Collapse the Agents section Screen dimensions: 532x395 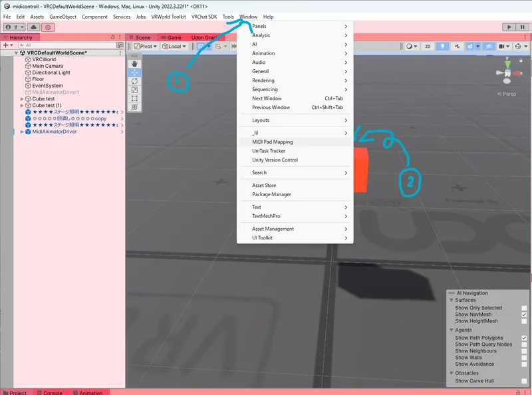coord(452,330)
